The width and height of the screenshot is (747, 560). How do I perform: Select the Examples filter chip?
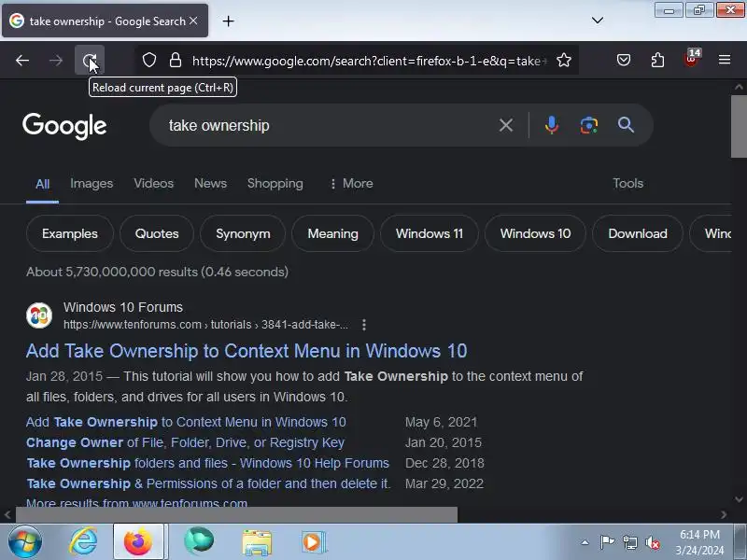[69, 233]
